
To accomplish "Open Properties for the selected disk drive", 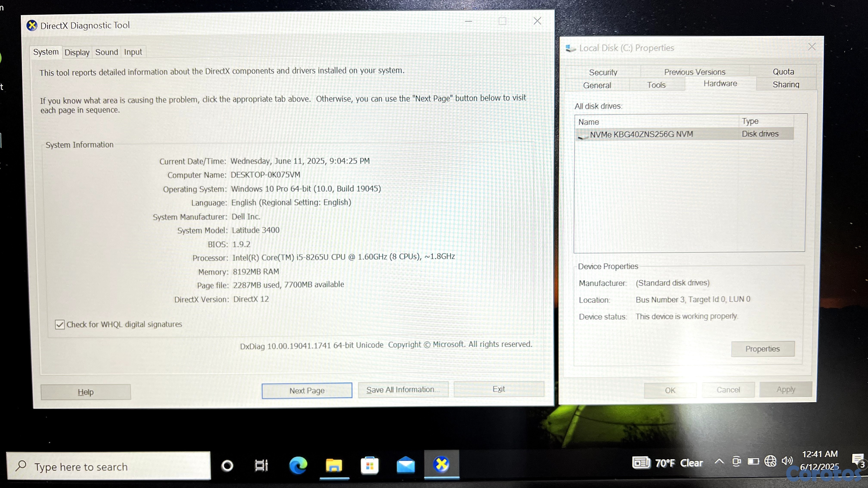I will coord(762,349).
